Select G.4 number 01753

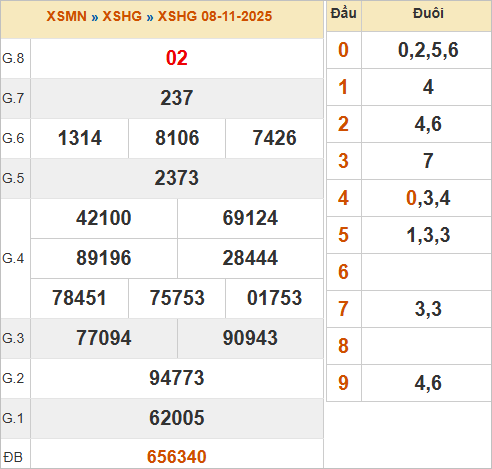pyautogui.click(x=274, y=298)
